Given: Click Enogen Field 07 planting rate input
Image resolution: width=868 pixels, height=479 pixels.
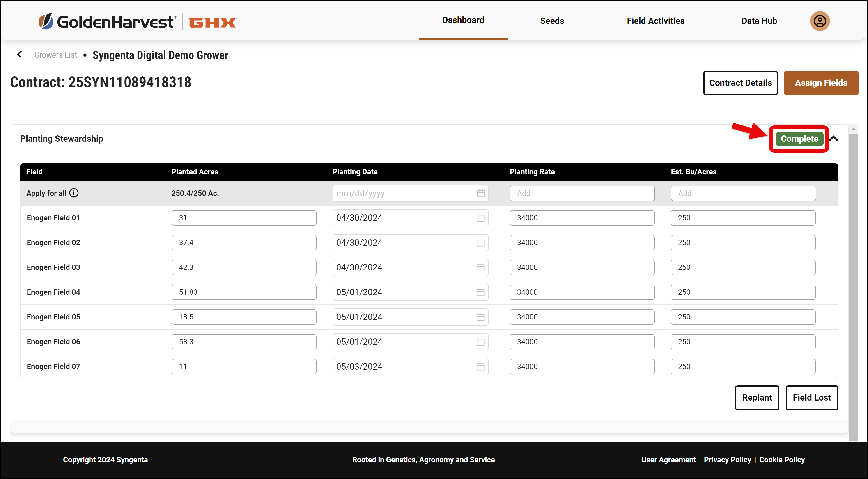Looking at the screenshot, I should [x=582, y=367].
